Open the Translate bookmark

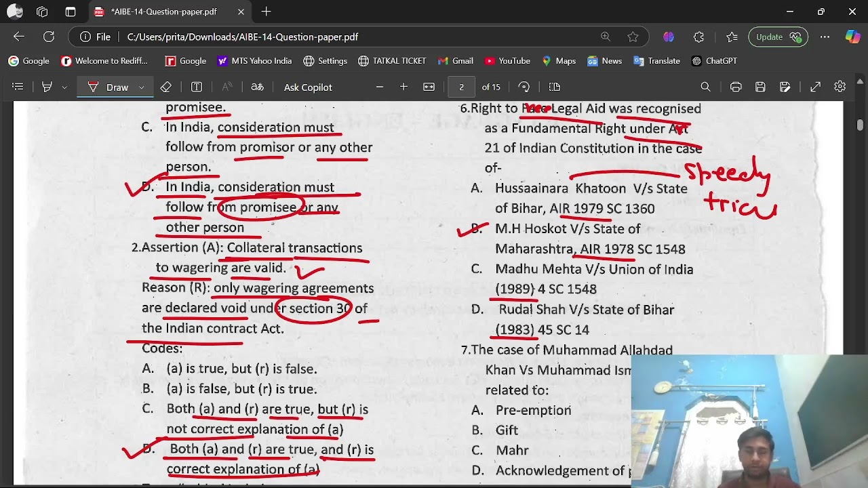(x=656, y=61)
